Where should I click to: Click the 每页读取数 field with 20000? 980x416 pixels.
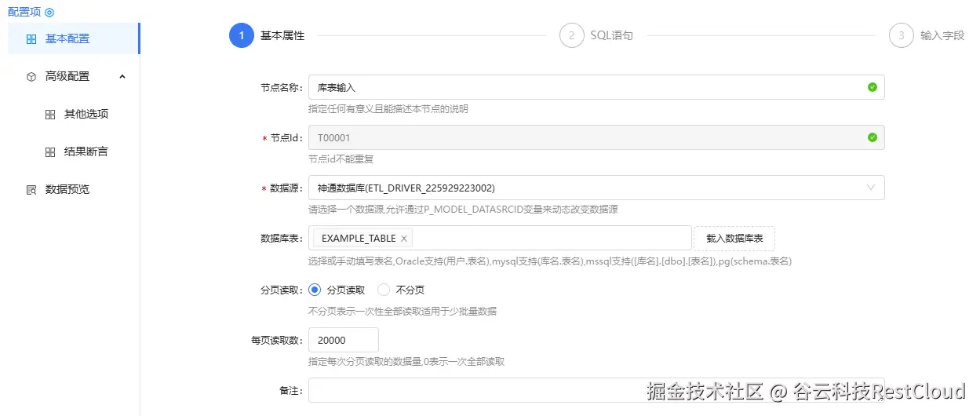344,340
